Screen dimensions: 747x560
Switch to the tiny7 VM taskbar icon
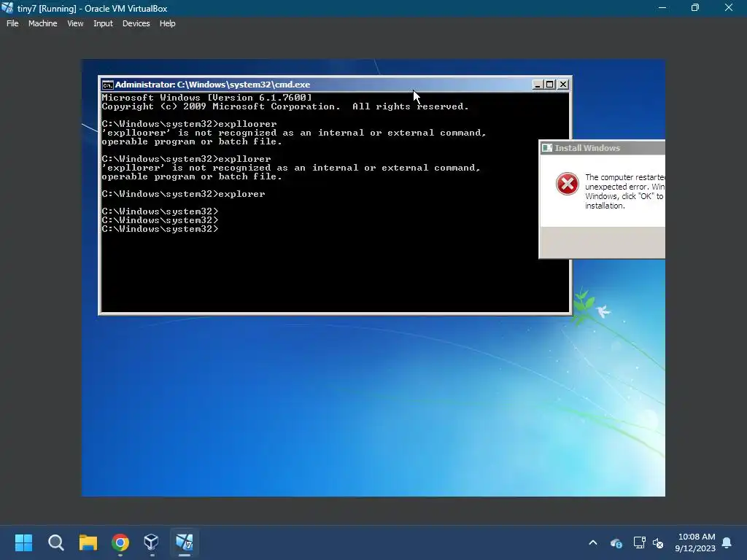[x=185, y=542]
